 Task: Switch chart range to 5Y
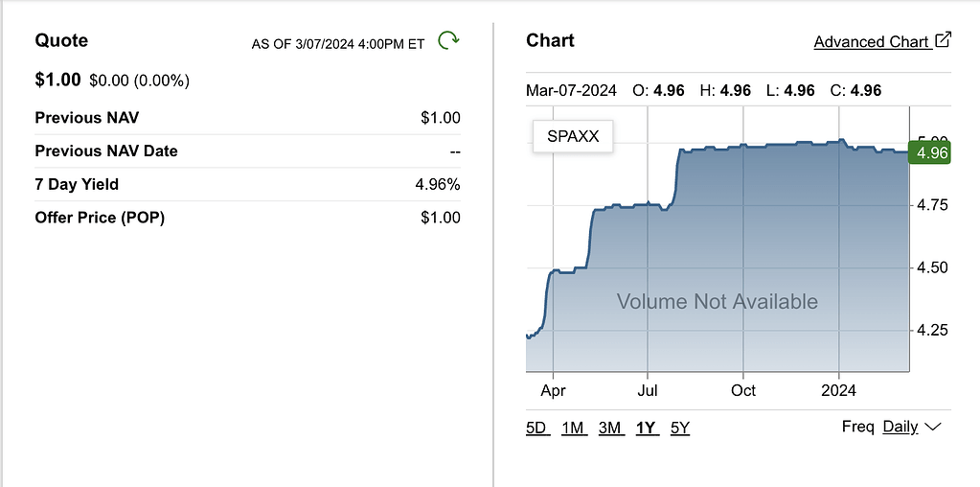pyautogui.click(x=680, y=428)
